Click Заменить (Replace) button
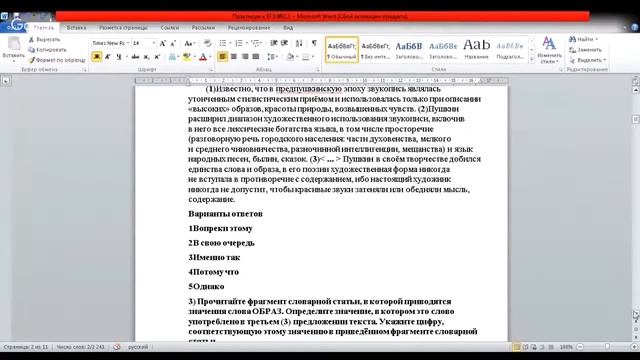Screen dimensions: 640x360 click(586, 50)
